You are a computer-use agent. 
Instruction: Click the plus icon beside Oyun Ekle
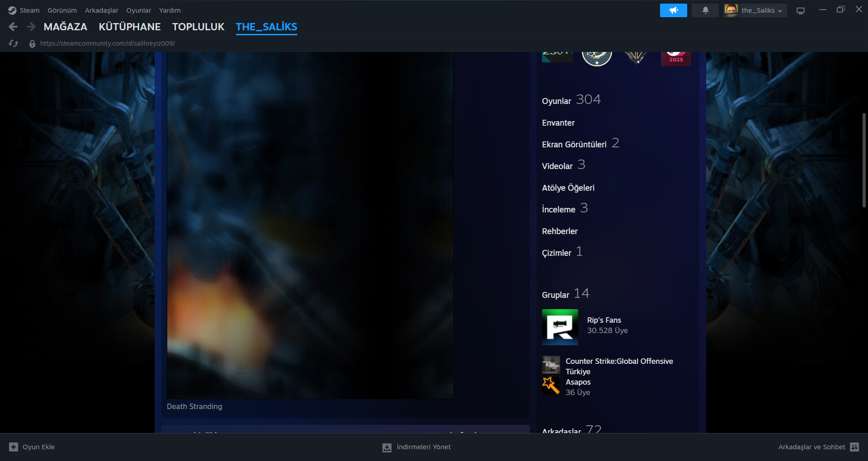14,447
